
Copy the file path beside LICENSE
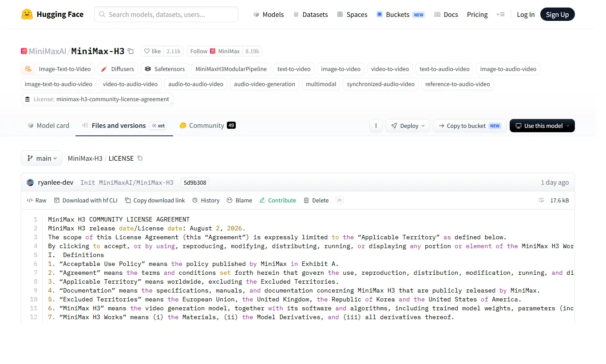[140, 158]
